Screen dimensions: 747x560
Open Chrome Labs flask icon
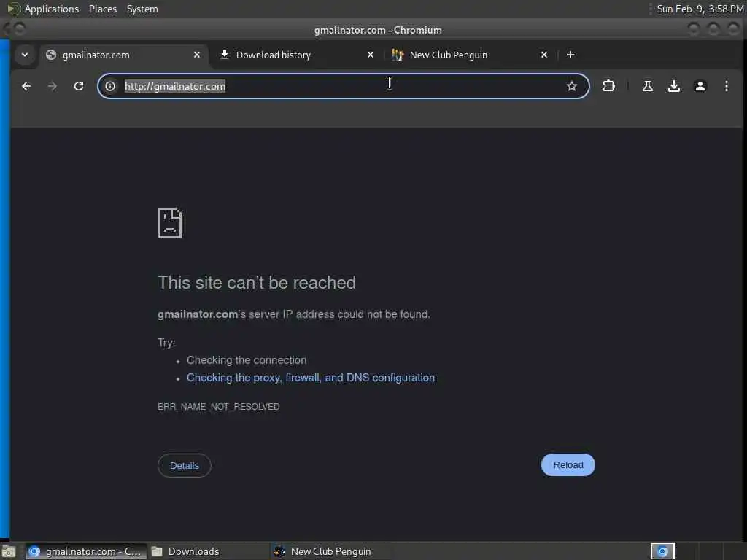[648, 86]
